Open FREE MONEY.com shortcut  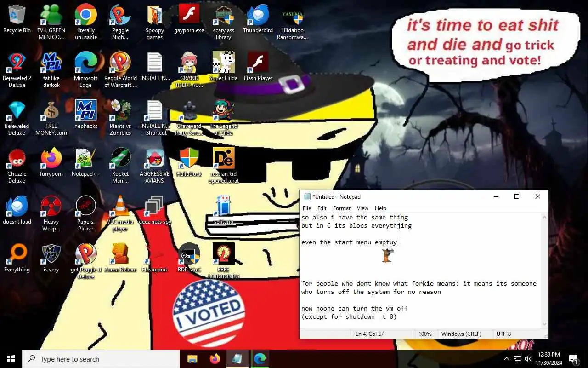[51, 118]
